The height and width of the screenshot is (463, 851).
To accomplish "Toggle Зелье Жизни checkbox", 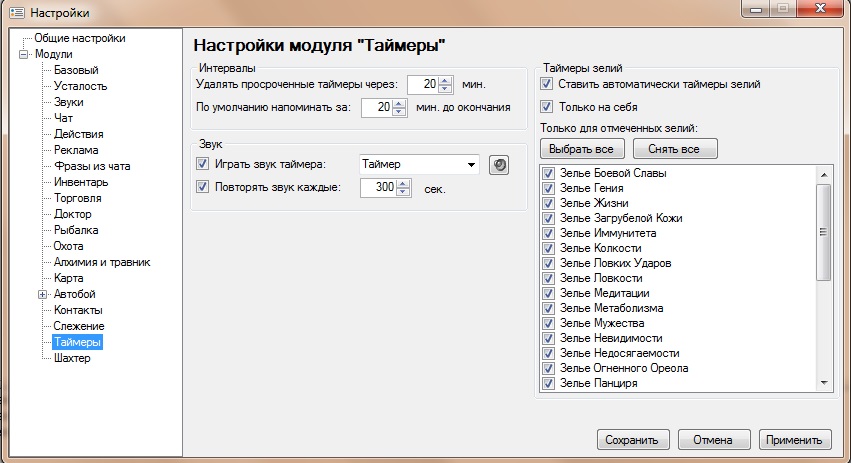I will pos(548,203).
